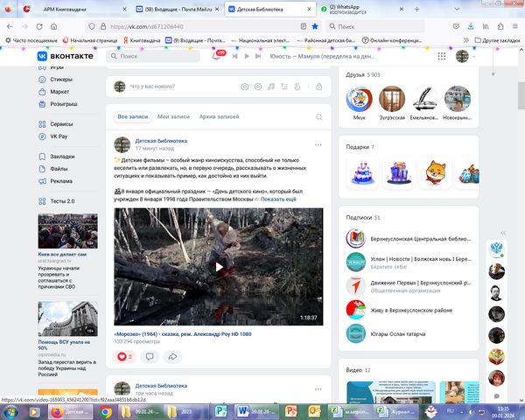Open the Закладки sidebar link
The height and width of the screenshot is (420, 525).
(62, 157)
